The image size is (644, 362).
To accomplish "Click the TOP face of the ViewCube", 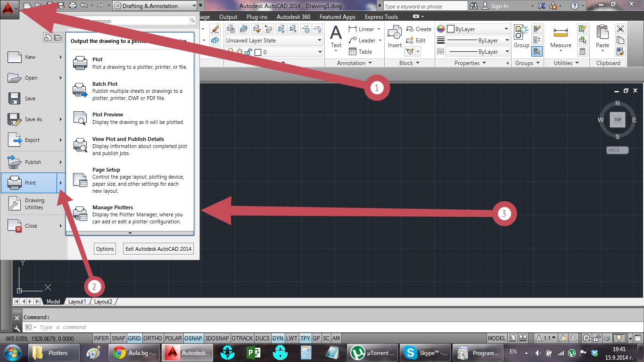I will coord(617,120).
